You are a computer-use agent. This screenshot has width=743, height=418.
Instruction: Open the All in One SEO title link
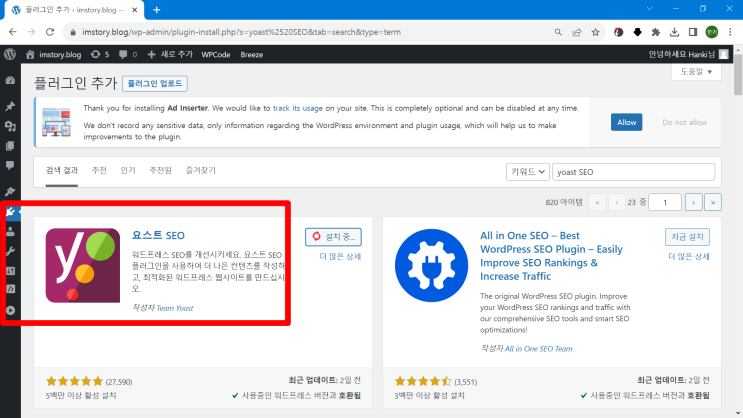coord(551,256)
